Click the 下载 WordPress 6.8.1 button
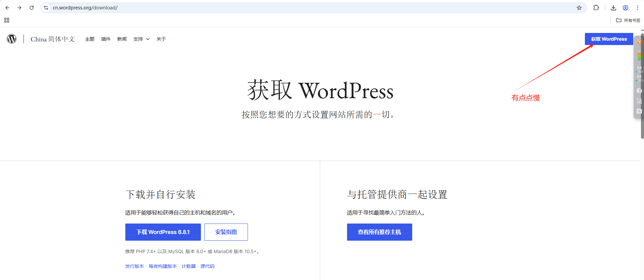This screenshot has height=280, width=644. pos(163,232)
